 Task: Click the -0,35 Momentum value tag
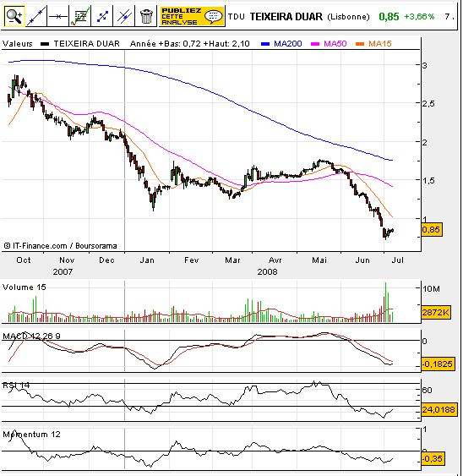[433, 459]
